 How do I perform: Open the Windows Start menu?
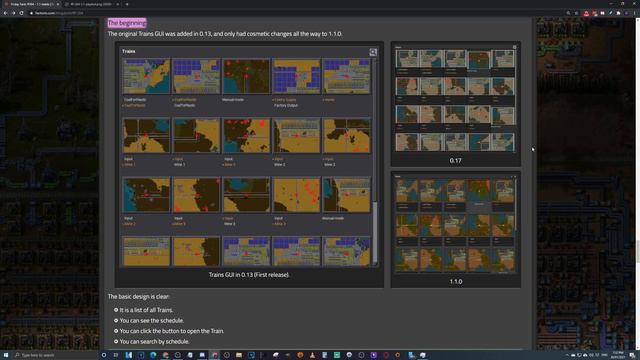point(5,355)
